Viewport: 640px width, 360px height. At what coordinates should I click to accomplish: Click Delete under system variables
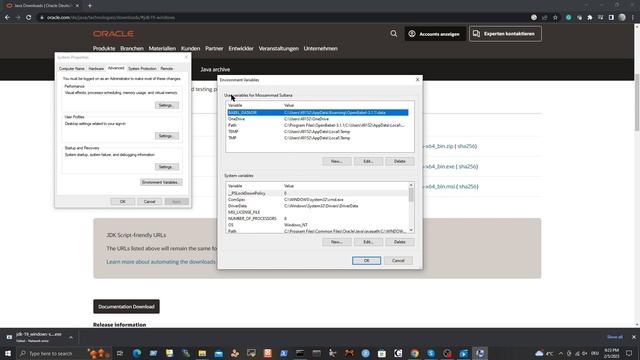(x=400, y=242)
